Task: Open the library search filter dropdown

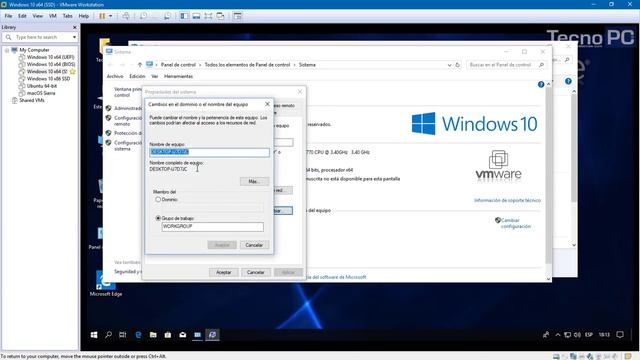Action: point(74,37)
